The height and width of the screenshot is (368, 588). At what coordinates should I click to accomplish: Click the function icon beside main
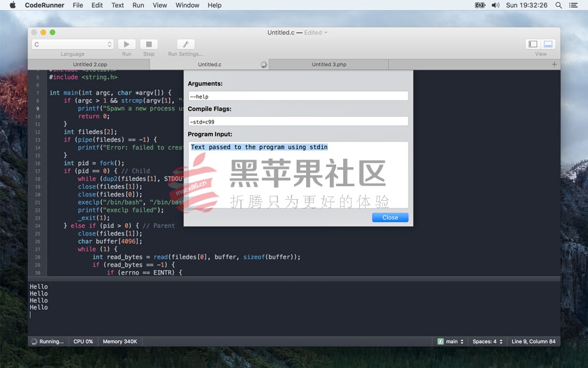pyautogui.click(x=440, y=341)
